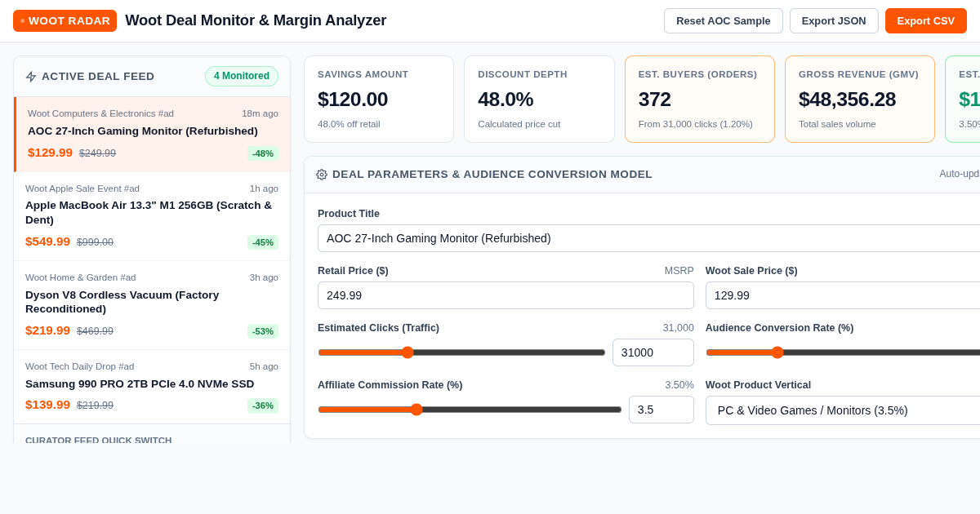Click the Affiliate Commission Rate number box
The image size is (980, 514).
661,410
